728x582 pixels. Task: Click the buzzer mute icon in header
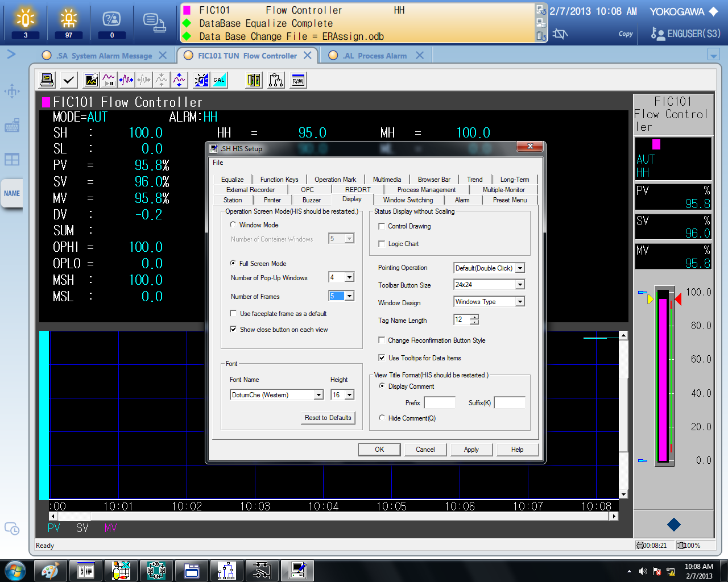[560, 34]
